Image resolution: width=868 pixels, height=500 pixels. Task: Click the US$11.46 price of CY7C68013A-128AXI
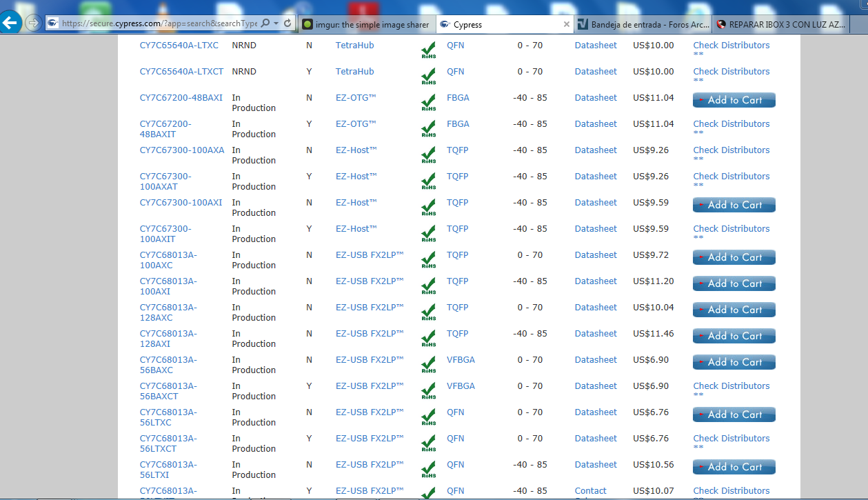(x=654, y=334)
